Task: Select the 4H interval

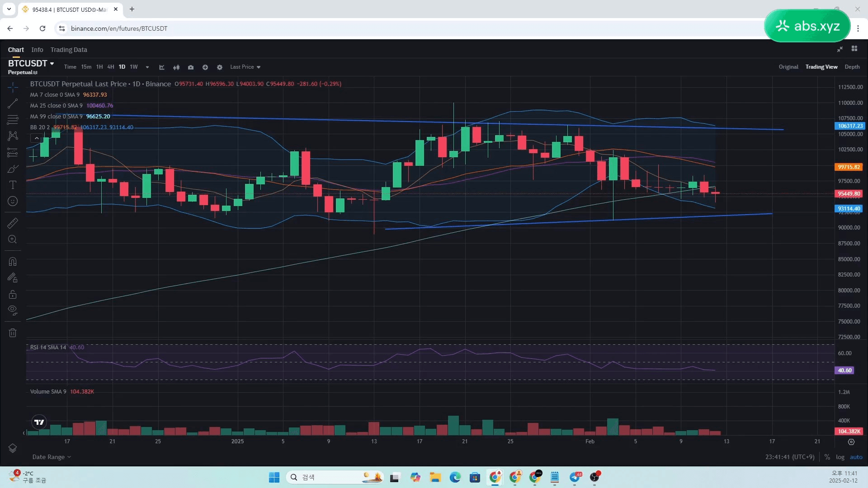Action: pyautogui.click(x=110, y=67)
